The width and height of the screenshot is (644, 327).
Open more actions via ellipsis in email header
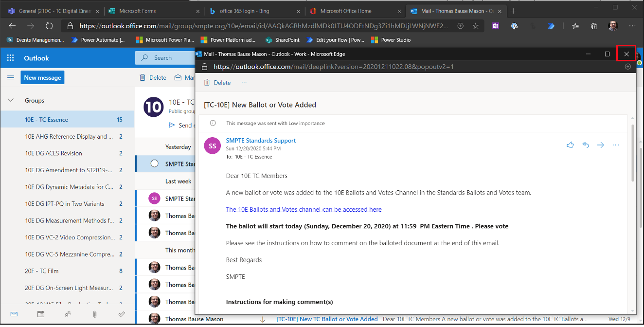pos(616,145)
